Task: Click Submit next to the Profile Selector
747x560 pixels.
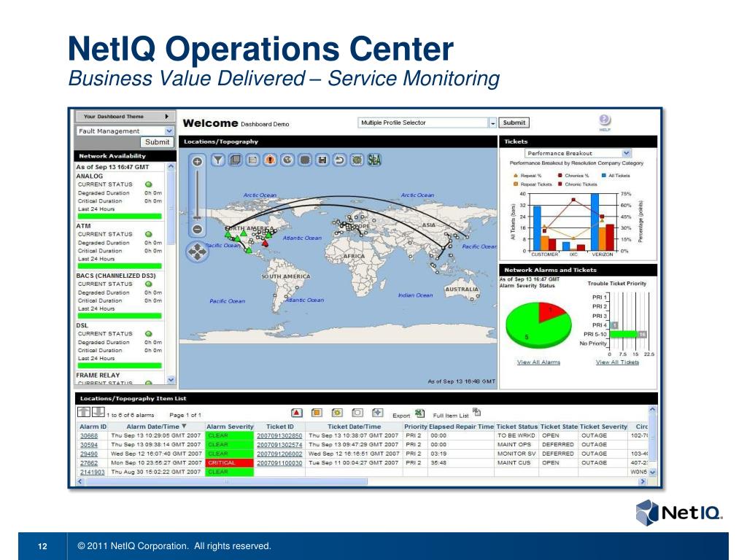Action: (514, 122)
